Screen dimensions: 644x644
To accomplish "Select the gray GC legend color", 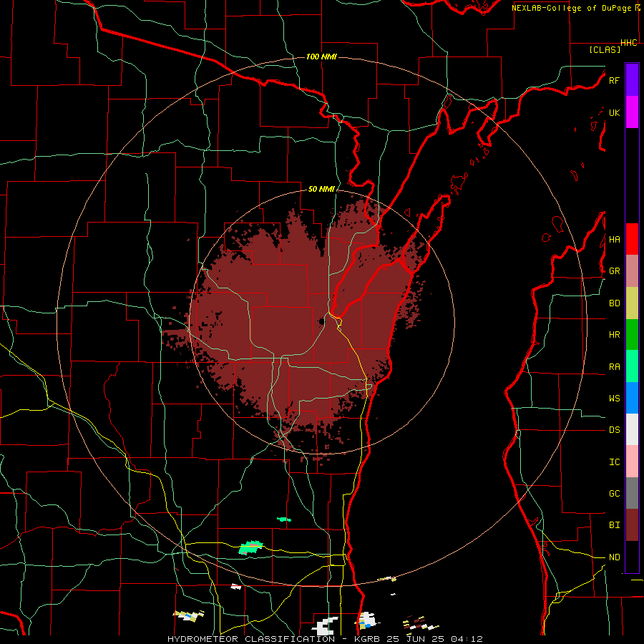I will tap(632, 493).
